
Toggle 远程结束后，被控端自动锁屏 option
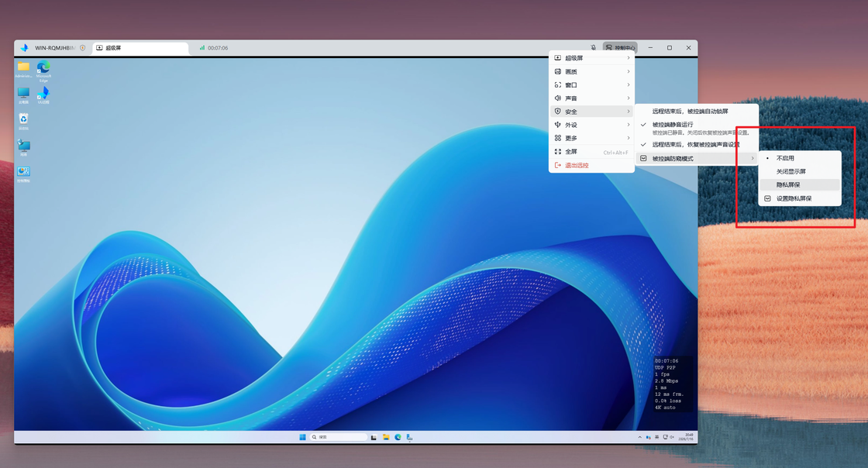click(697, 112)
